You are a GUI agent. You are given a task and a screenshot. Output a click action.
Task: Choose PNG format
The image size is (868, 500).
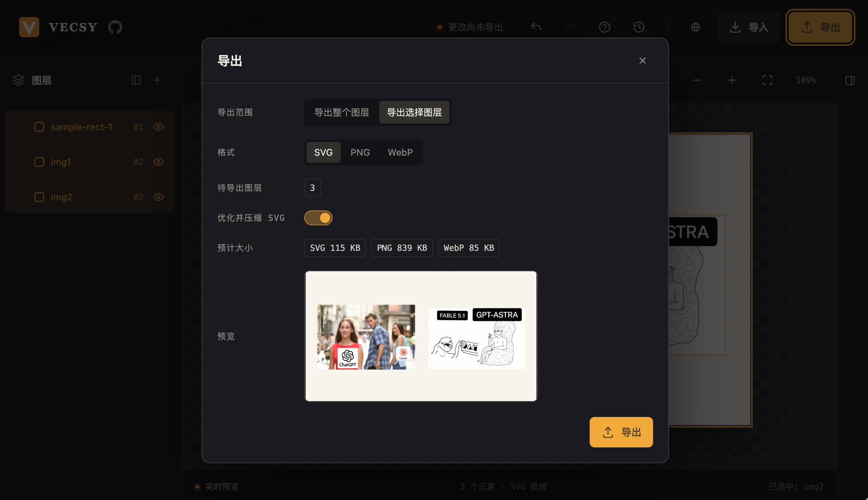click(x=360, y=152)
